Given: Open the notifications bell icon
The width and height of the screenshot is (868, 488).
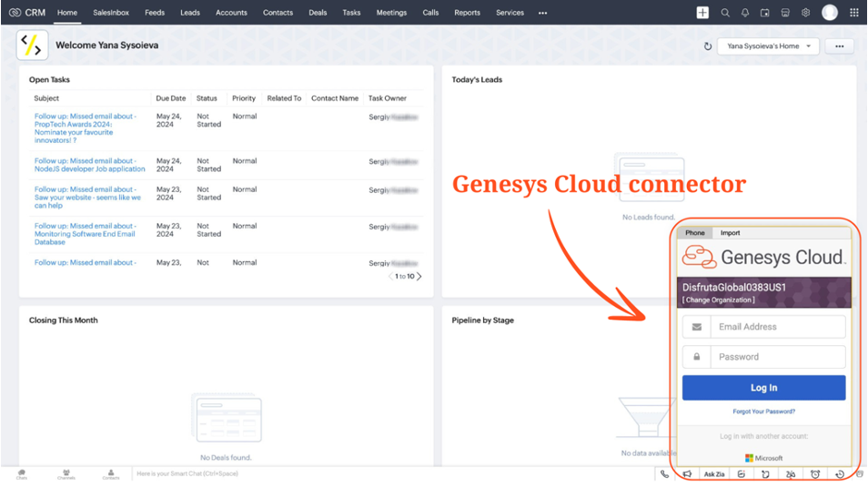Looking at the screenshot, I should click(745, 13).
